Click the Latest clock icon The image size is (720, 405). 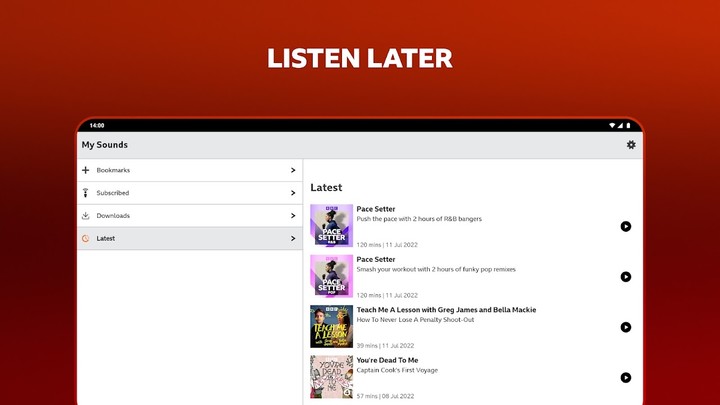pyautogui.click(x=86, y=239)
